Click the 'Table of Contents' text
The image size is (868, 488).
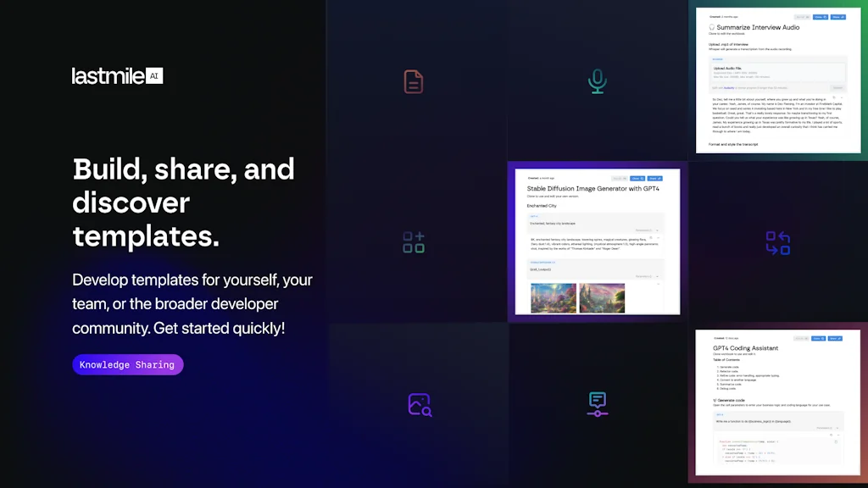[726, 359]
